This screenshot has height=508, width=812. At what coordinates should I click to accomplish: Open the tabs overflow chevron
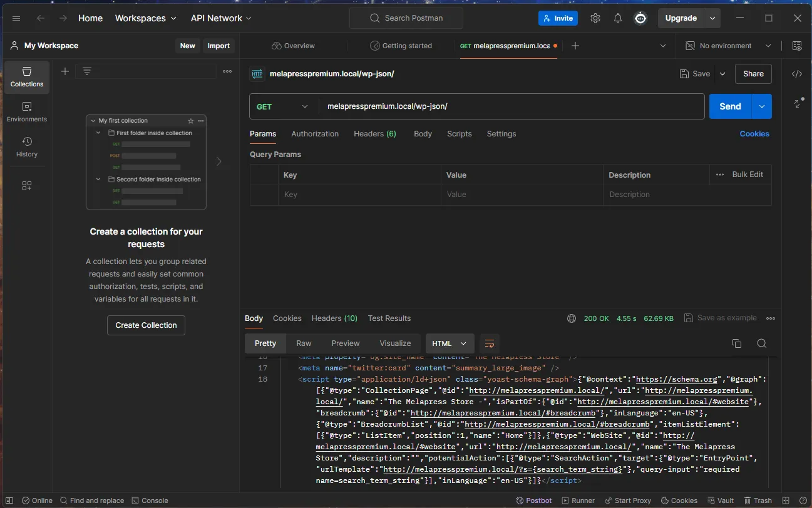point(663,46)
